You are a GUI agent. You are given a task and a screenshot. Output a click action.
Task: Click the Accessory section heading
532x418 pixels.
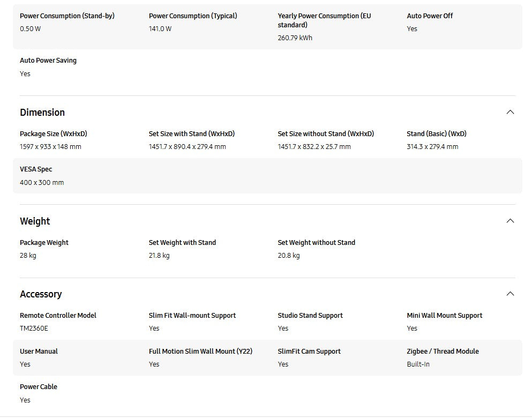pos(41,294)
